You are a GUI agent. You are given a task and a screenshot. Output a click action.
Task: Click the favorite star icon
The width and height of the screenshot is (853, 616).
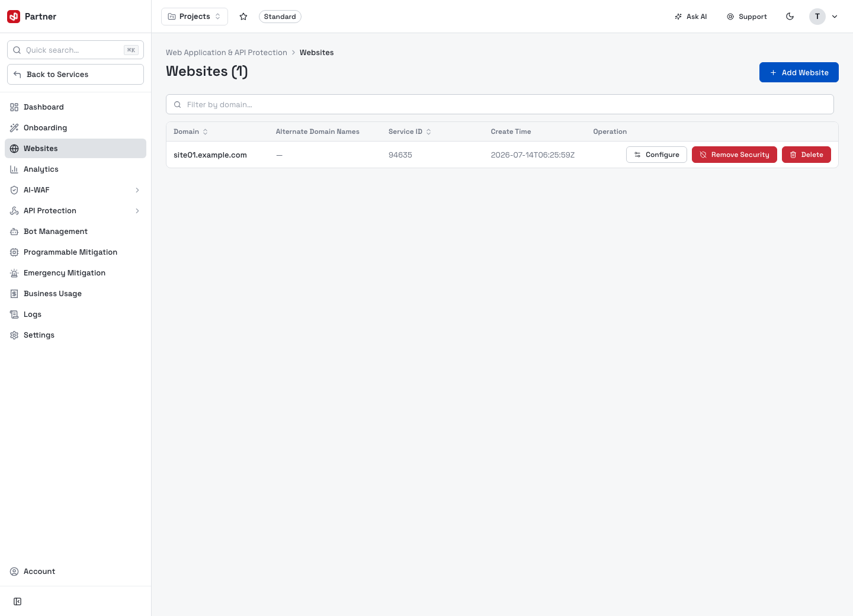point(243,17)
